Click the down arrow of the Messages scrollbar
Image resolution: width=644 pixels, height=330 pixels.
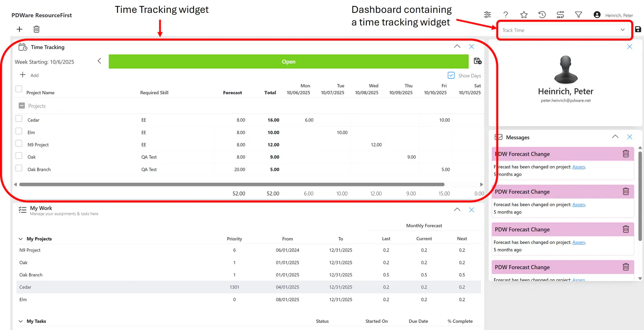pos(640,278)
